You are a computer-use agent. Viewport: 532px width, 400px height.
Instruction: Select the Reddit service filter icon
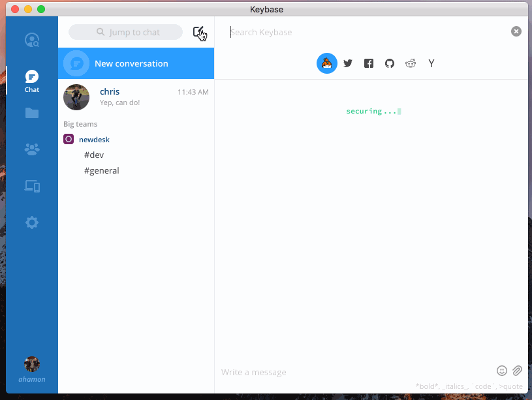point(411,63)
